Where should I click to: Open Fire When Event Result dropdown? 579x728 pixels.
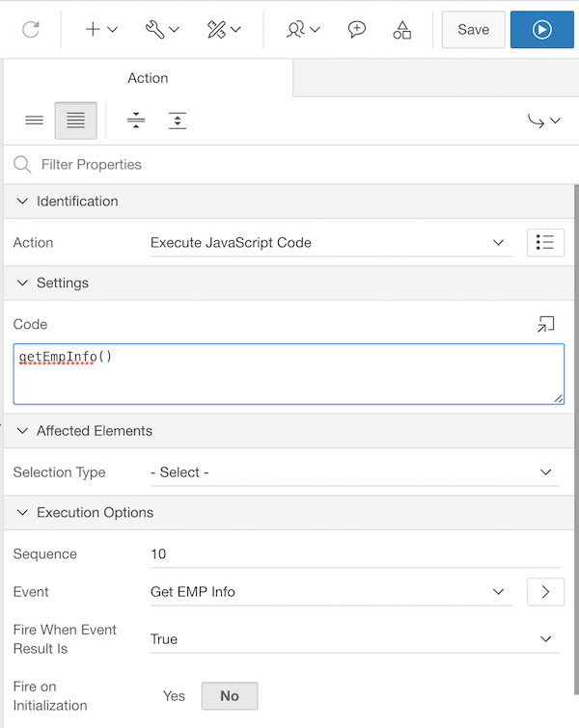click(x=352, y=639)
